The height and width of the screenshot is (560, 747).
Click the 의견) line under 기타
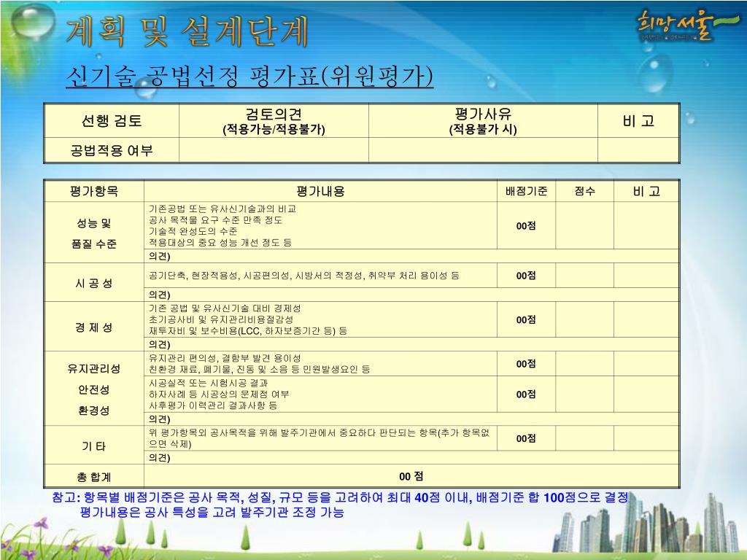411,458
